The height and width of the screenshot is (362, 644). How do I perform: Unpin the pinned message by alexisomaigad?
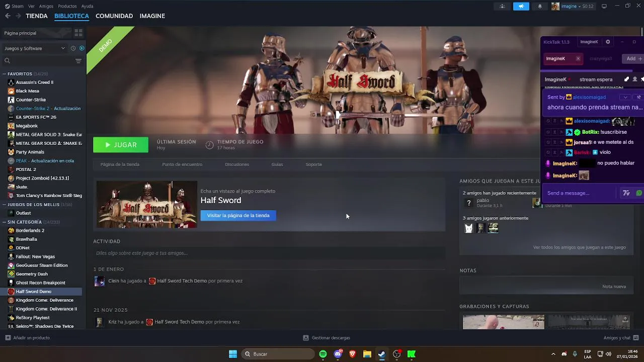639,97
